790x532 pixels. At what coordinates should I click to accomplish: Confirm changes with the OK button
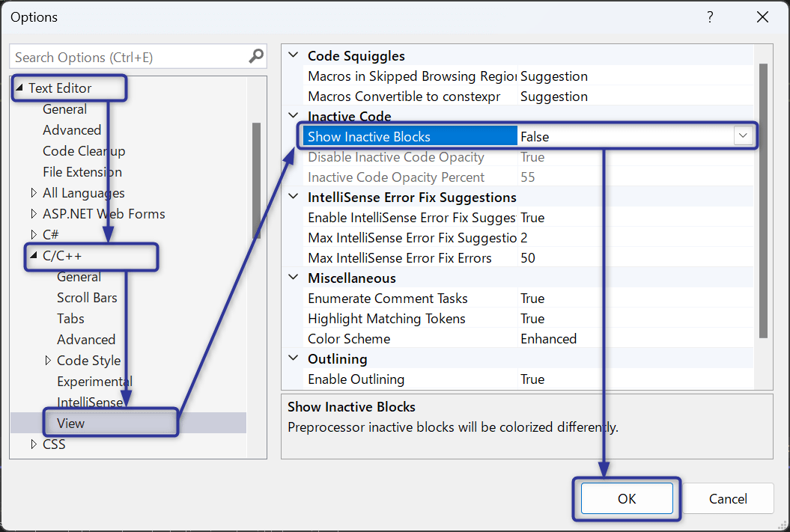pyautogui.click(x=627, y=498)
